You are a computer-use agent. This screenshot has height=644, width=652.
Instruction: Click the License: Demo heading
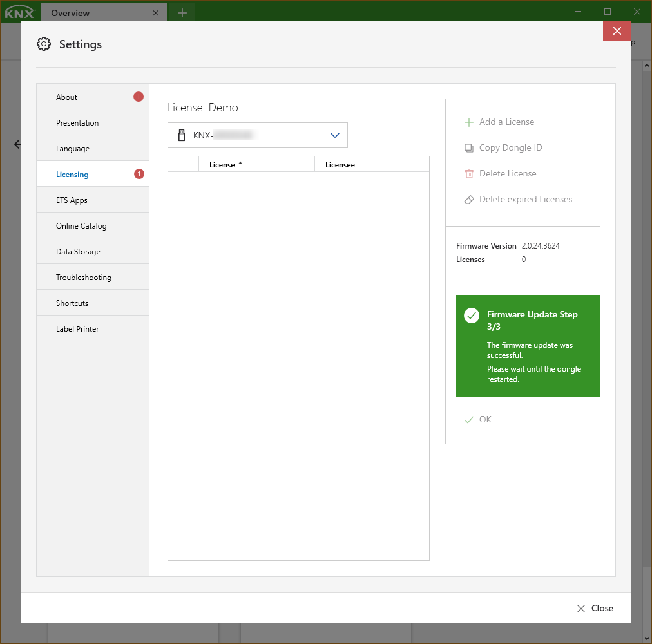(x=203, y=108)
